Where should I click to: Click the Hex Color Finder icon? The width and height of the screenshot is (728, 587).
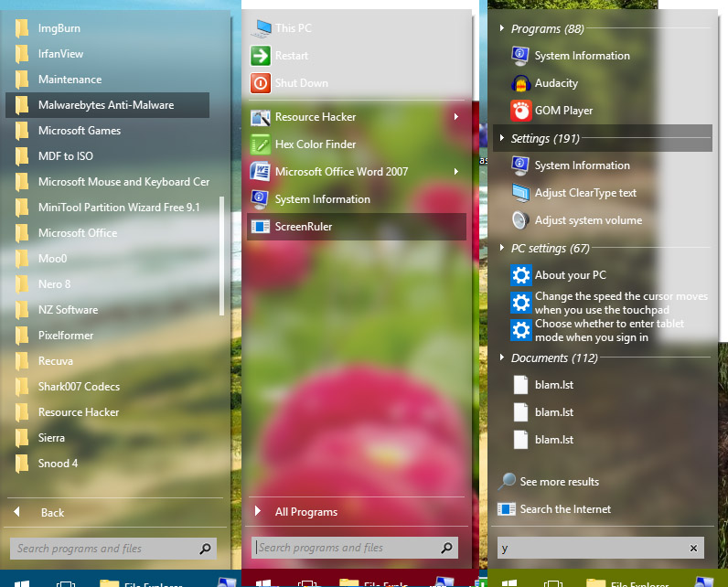point(261,144)
